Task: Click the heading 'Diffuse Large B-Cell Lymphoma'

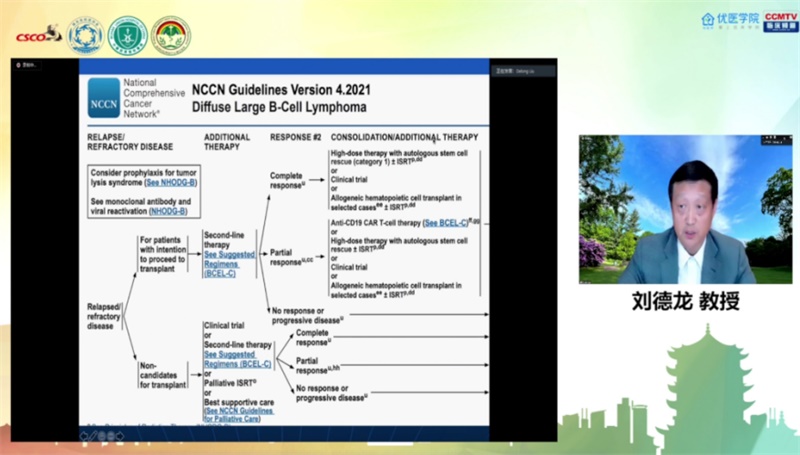Action: point(279,107)
